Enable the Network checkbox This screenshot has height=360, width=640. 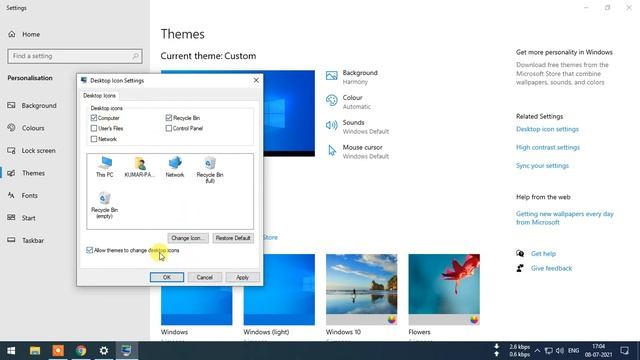(94, 139)
